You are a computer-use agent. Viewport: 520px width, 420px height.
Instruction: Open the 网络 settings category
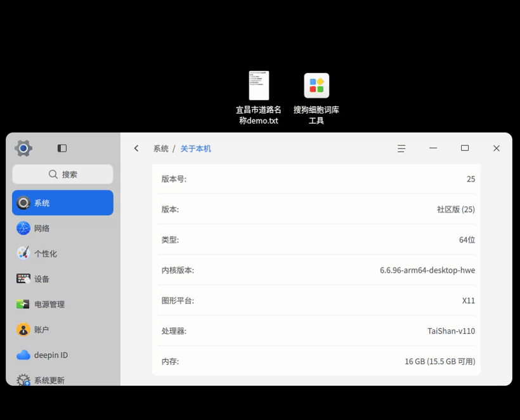[63, 228]
